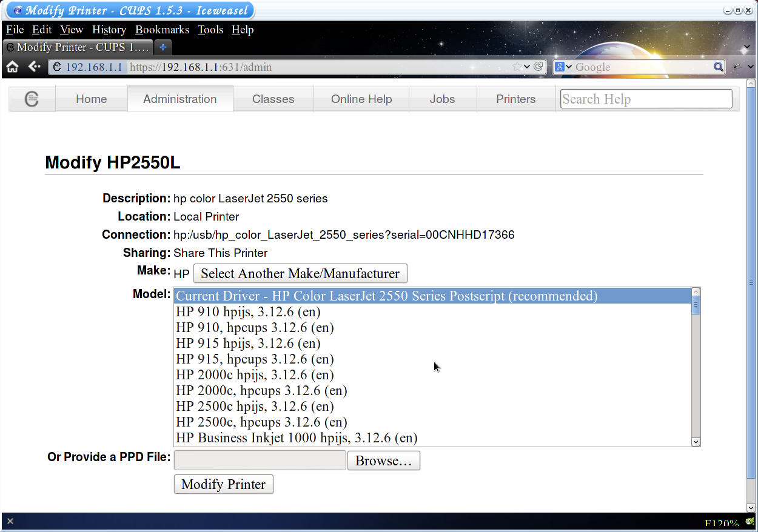758x532 pixels.
Task: Select HP 2000c, hpcups 3.12.6 driver
Action: (433, 390)
